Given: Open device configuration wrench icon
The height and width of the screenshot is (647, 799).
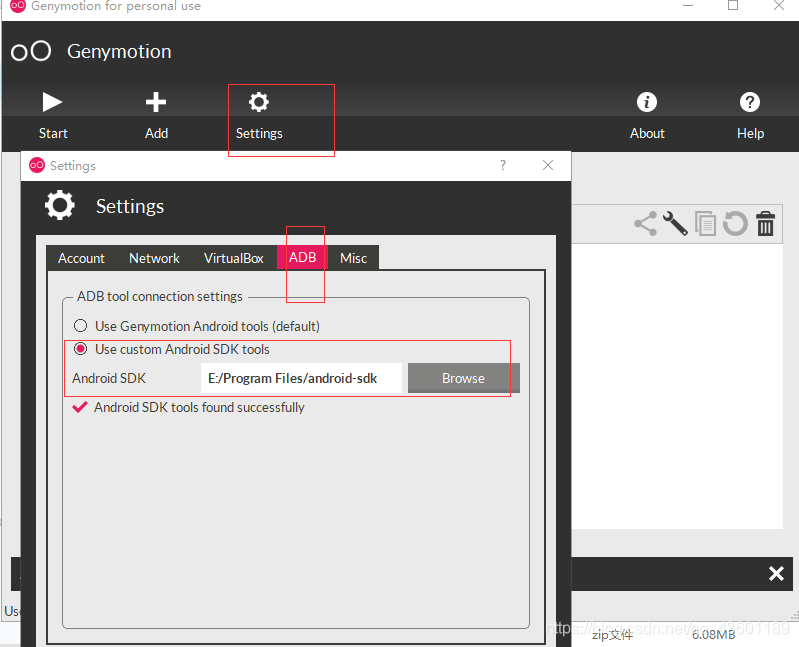Looking at the screenshot, I should (676, 224).
